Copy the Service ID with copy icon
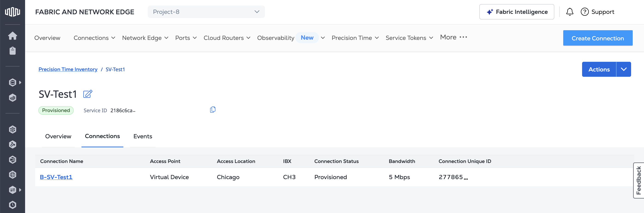The width and height of the screenshot is (644, 213). [x=212, y=110]
